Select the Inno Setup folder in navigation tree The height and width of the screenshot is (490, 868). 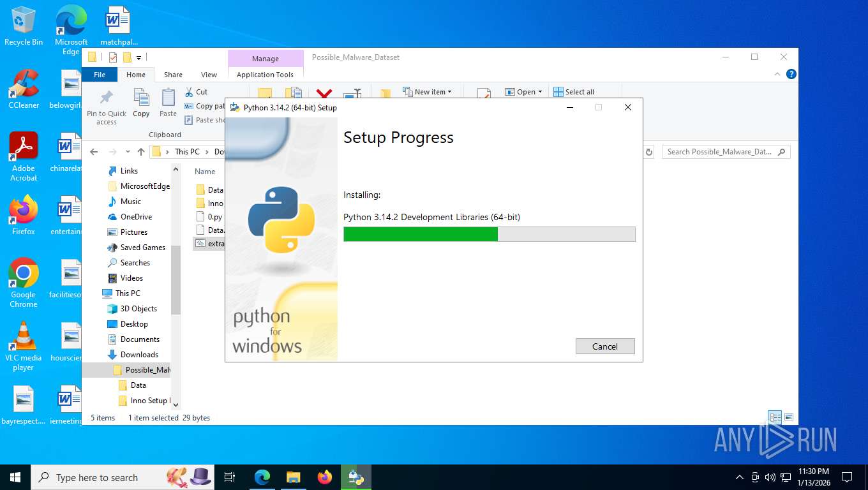[x=144, y=401]
